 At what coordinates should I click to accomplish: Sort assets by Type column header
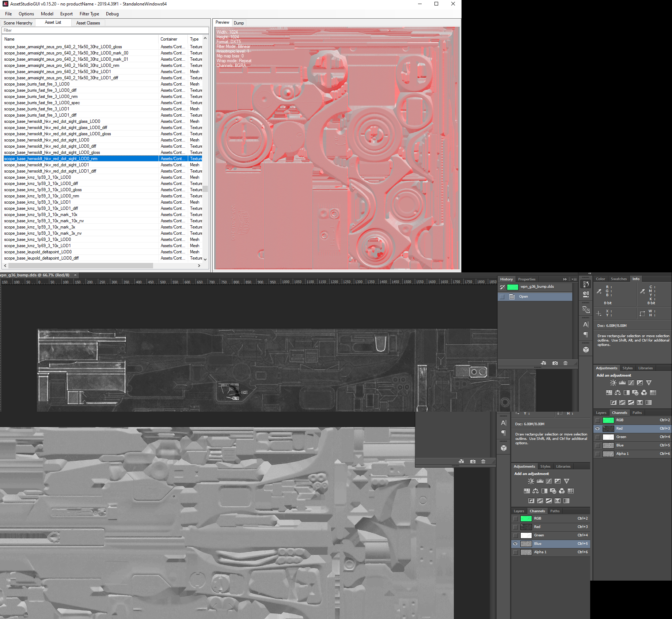(x=195, y=39)
